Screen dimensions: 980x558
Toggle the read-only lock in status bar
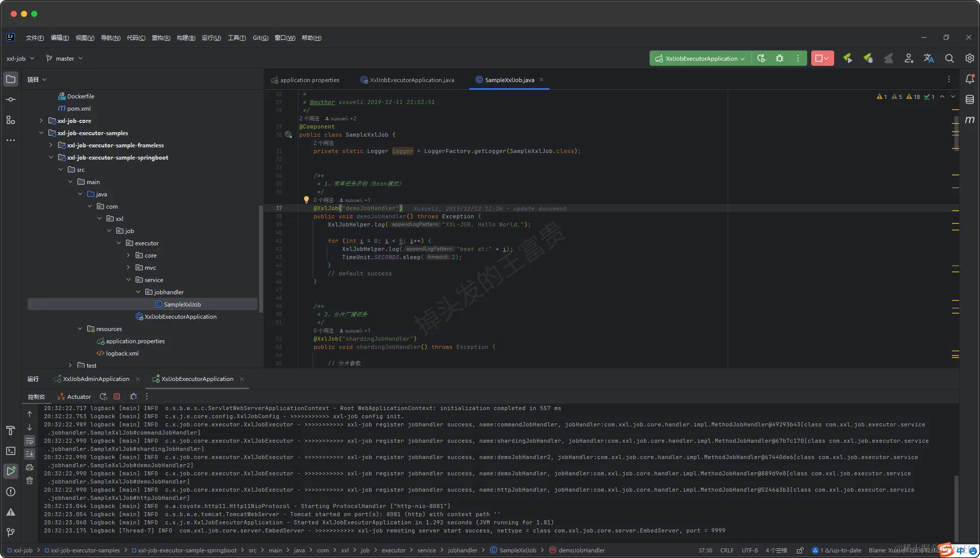click(x=800, y=550)
